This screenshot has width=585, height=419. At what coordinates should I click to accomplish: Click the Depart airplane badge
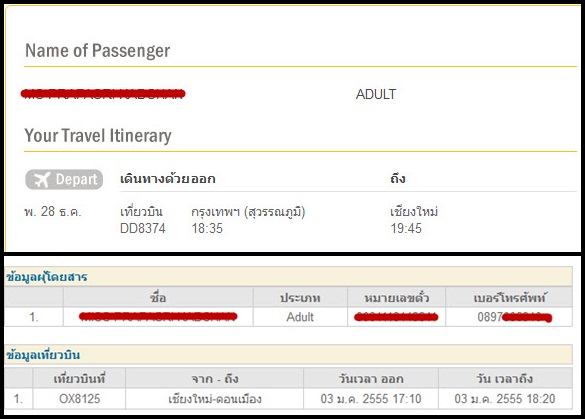tap(64, 179)
